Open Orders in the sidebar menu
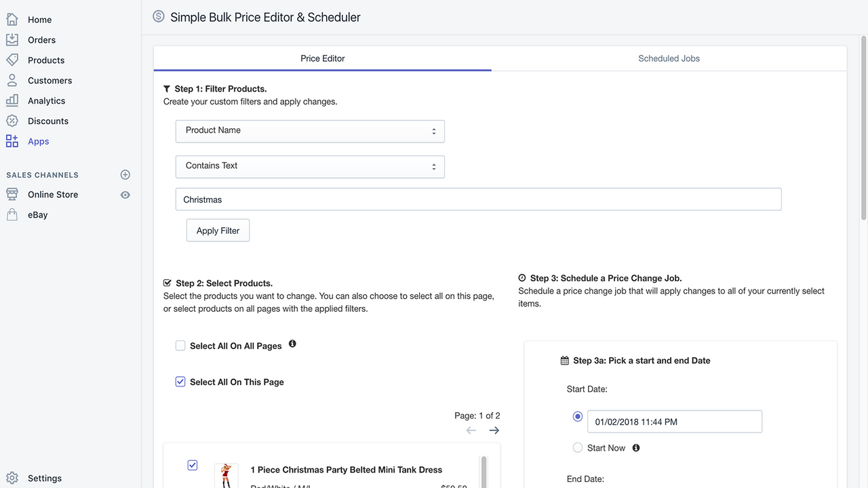Image resolution: width=868 pixels, height=488 pixels. click(41, 40)
